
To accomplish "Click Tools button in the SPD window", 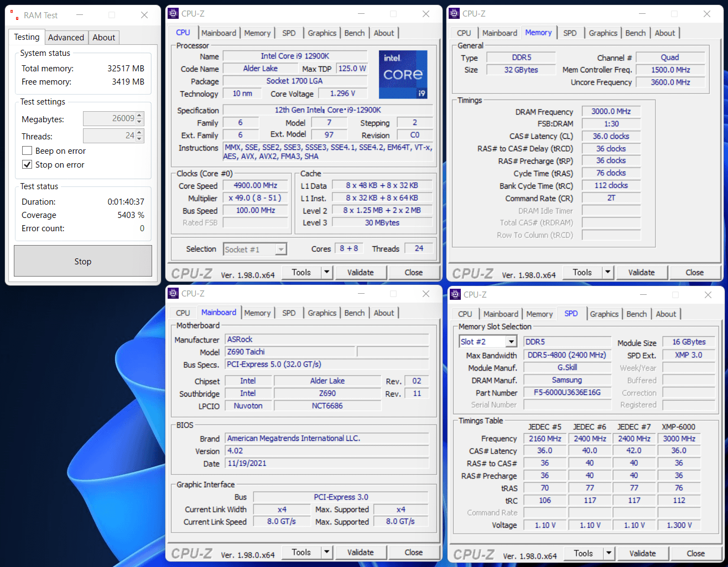I will pyautogui.click(x=584, y=553).
